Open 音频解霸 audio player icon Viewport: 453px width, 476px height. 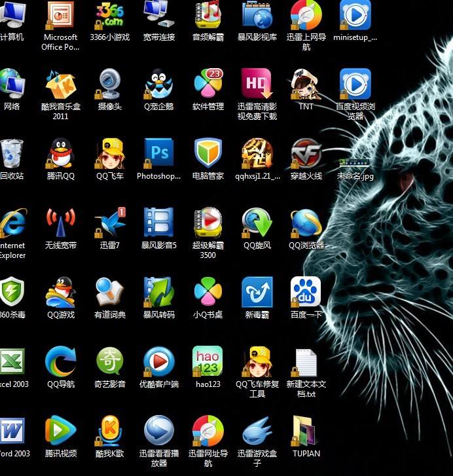click(x=208, y=15)
